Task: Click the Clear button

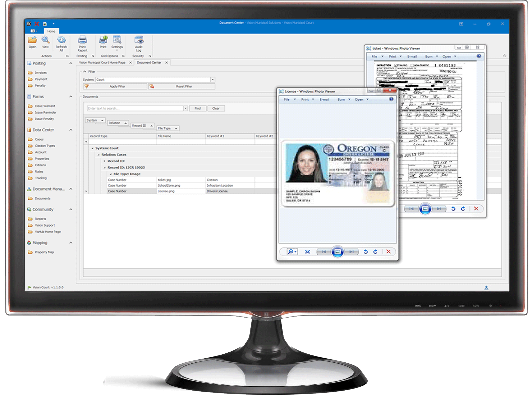Action: pos(216,108)
